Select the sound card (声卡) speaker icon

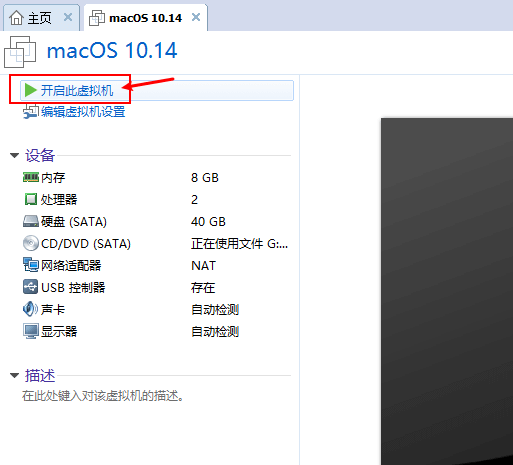(30, 309)
